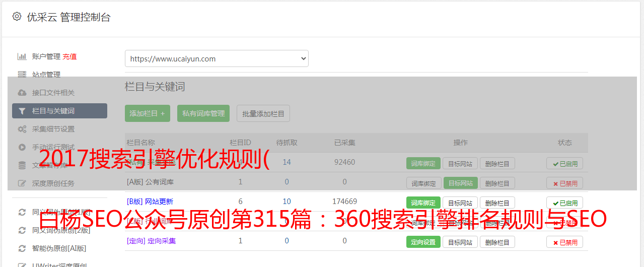644x267 pixels.
Task: Click 词库绑定 for [B版] 网站更新
Action: [423, 203]
